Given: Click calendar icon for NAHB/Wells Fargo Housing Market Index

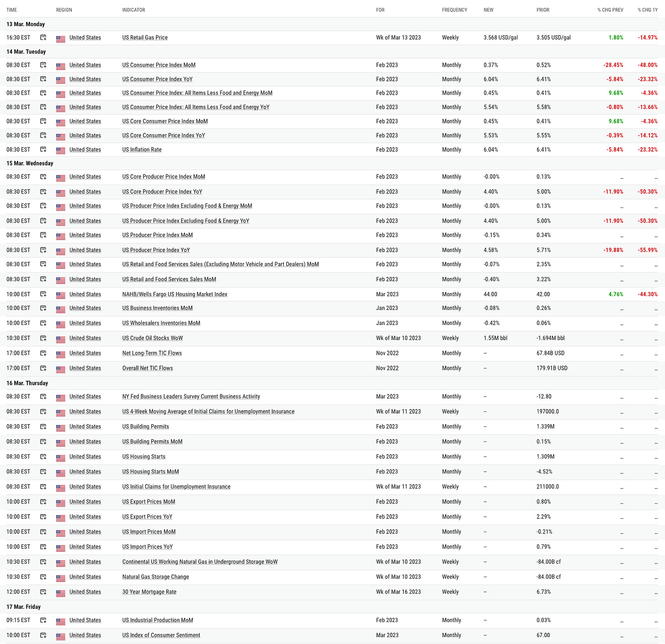Looking at the screenshot, I should [43, 294].
